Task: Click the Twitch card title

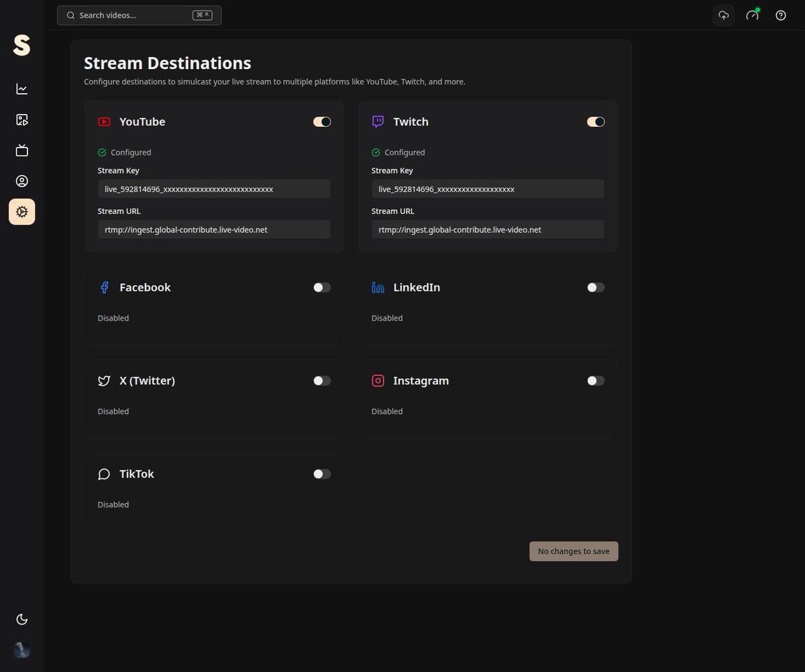Action: (x=411, y=122)
